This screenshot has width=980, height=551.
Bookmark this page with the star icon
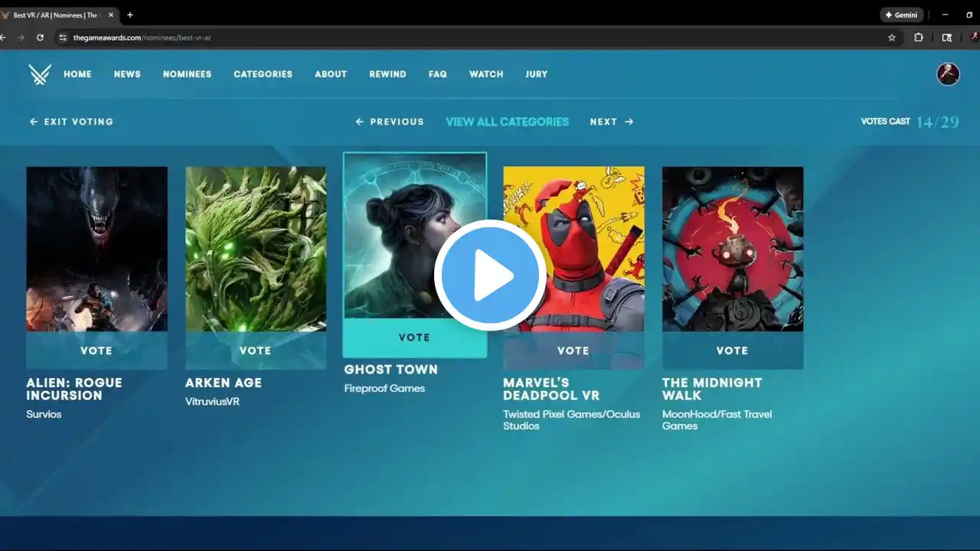pos(892,37)
